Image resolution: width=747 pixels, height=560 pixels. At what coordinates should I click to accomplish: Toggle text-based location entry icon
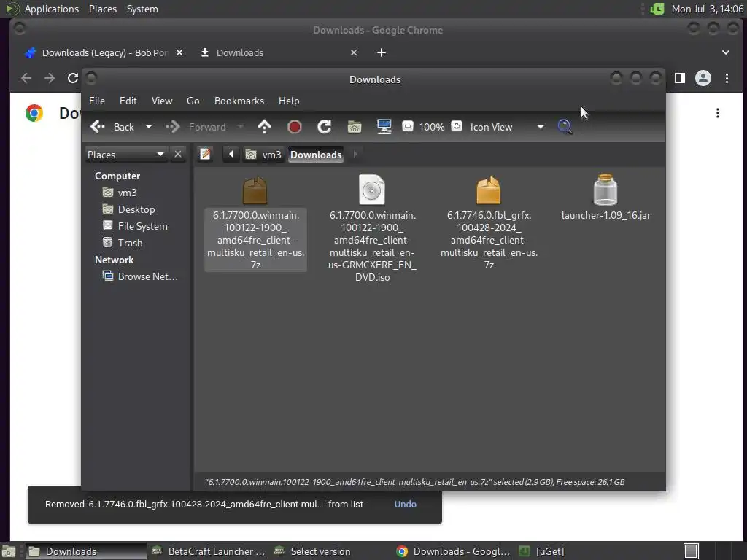click(205, 155)
